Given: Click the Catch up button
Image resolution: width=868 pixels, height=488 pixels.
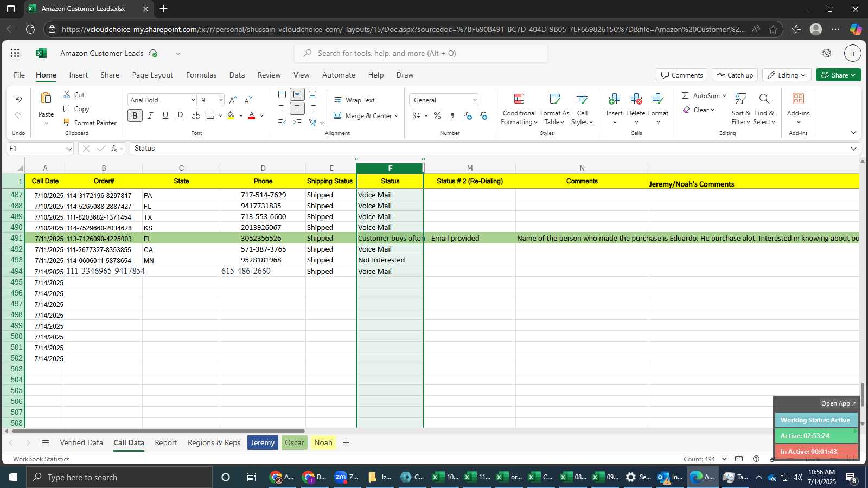Looking at the screenshot, I should tap(735, 75).
